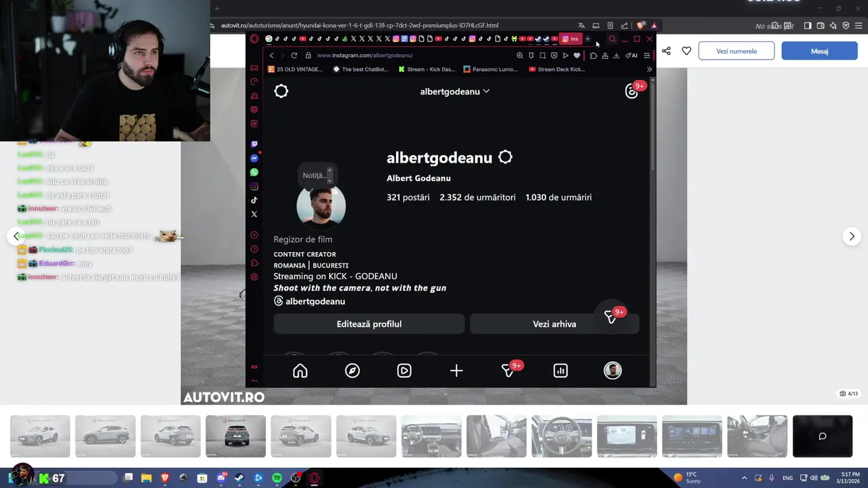Screen dimensions: 868x488
Task: Show more bookmarks chevron
Action: (x=649, y=69)
